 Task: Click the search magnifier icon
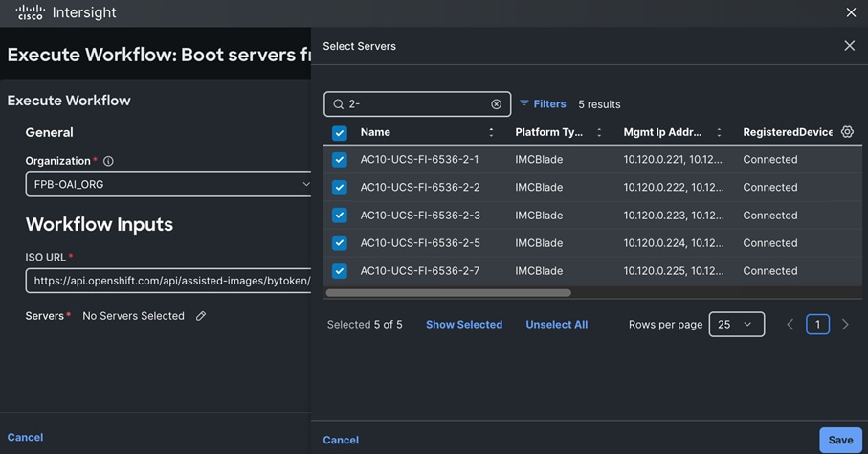click(338, 104)
